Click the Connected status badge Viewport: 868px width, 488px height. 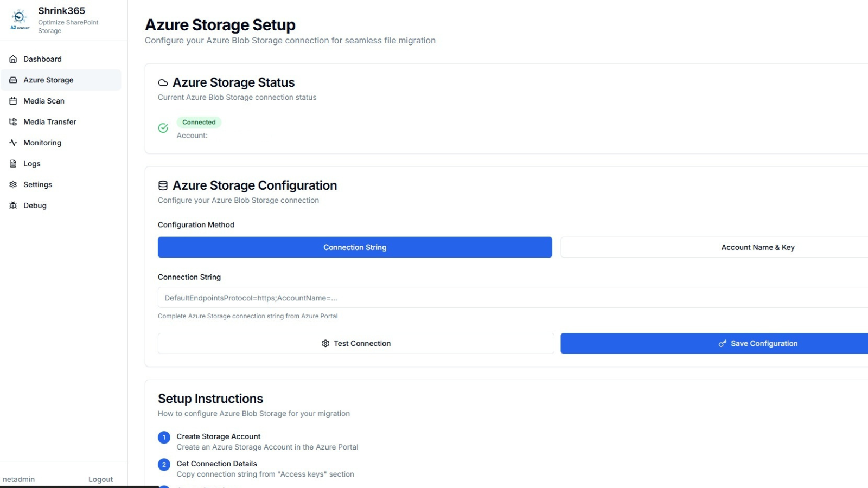[199, 122]
